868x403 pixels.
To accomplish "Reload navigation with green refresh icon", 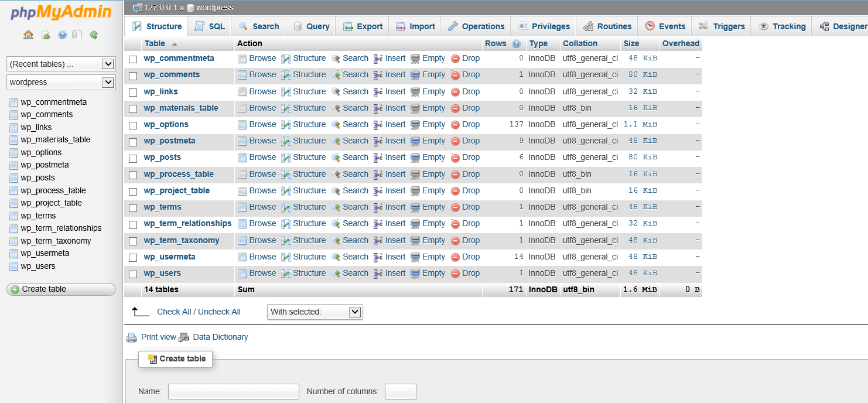I will coord(94,35).
